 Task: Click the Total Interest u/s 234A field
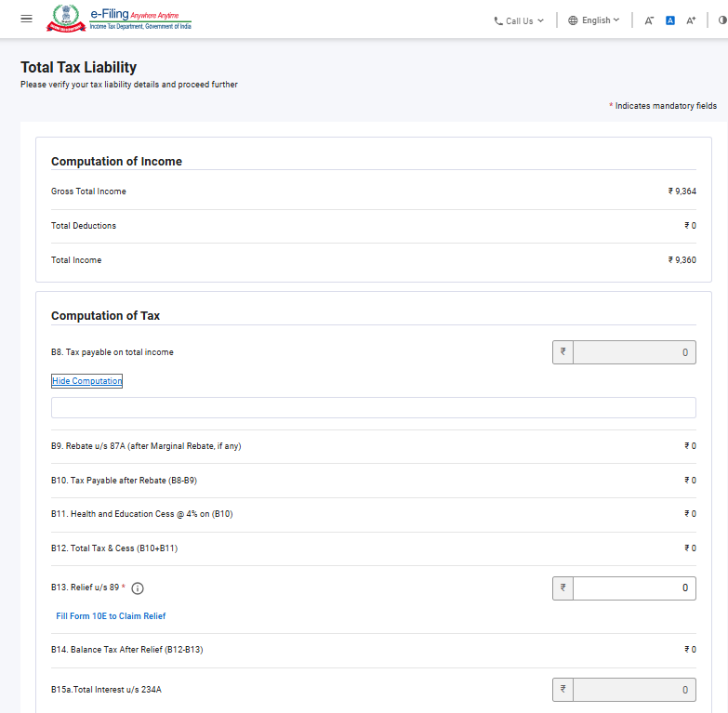coord(633,690)
